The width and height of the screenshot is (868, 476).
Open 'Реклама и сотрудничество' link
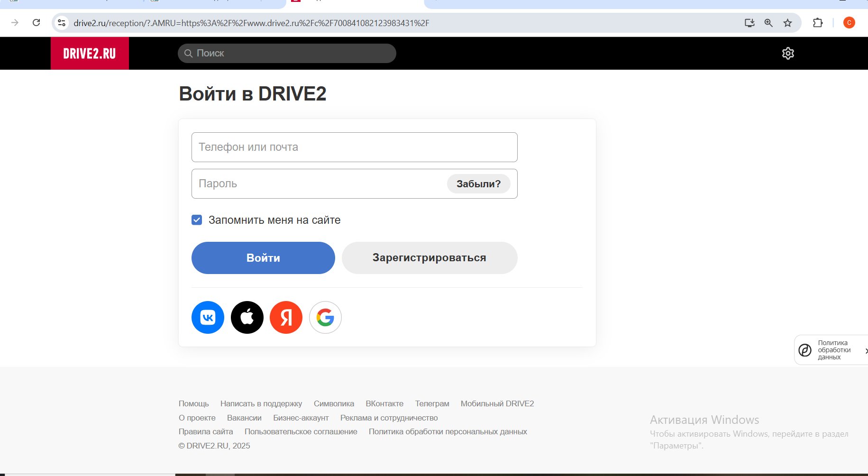click(389, 418)
